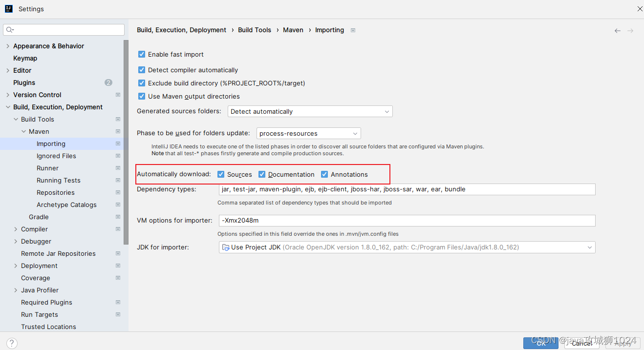Click project icon on Runner row
644x350 pixels.
point(118,168)
